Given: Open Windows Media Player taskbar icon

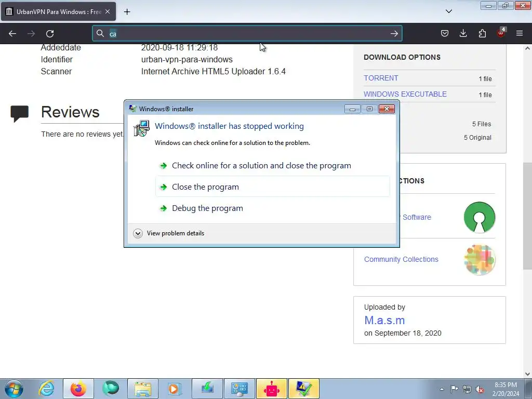Looking at the screenshot, I should click(x=175, y=389).
